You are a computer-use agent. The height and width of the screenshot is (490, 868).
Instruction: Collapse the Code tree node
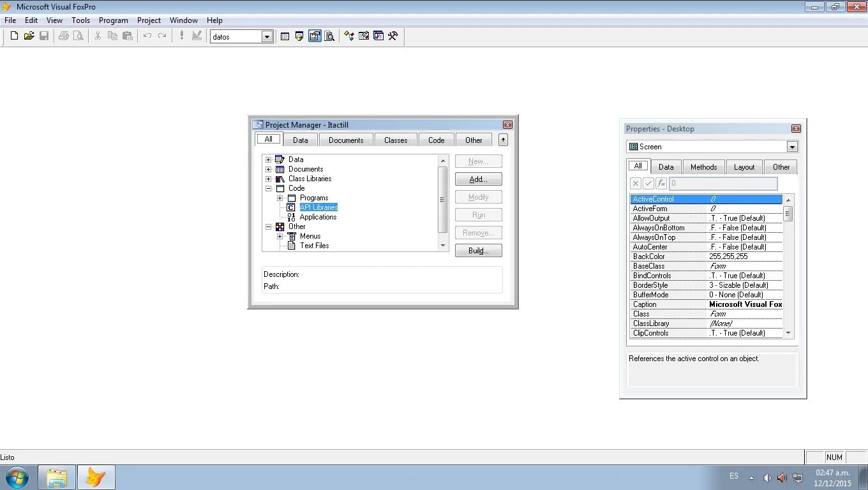pyautogui.click(x=268, y=188)
